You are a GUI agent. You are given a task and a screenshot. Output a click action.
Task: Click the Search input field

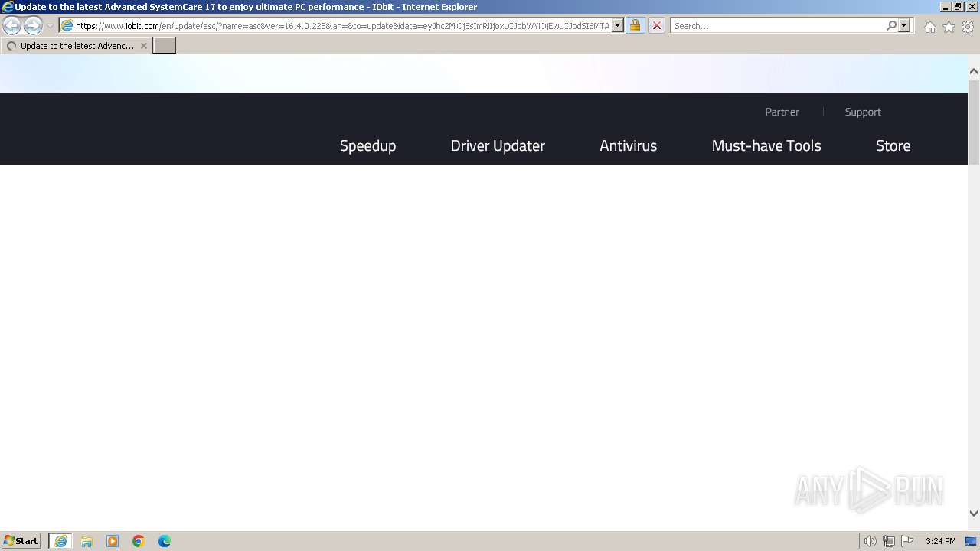777,26
